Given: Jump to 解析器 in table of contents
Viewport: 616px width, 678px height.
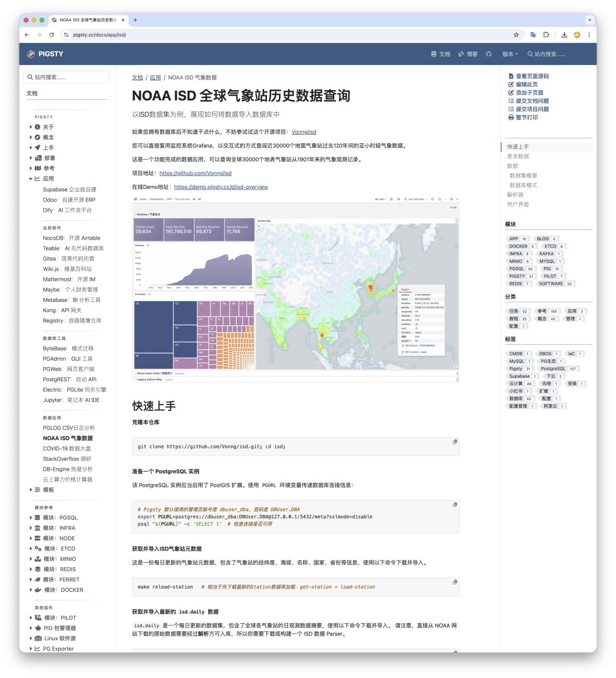Looking at the screenshot, I should [515, 195].
